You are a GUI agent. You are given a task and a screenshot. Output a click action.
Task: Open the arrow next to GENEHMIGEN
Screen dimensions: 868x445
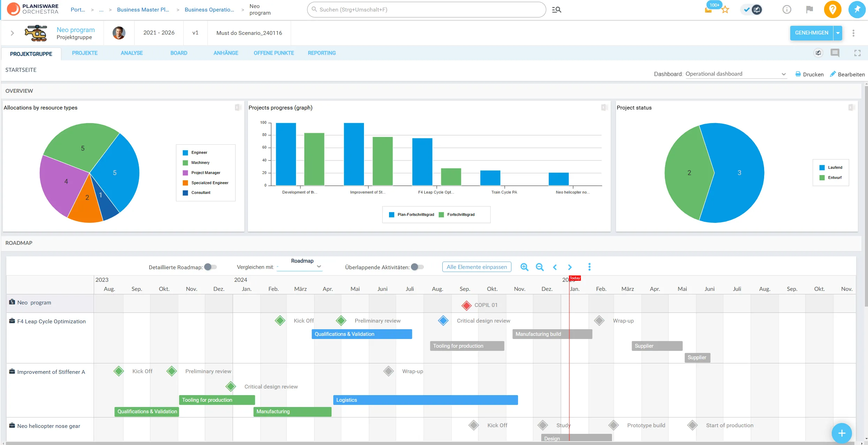838,33
